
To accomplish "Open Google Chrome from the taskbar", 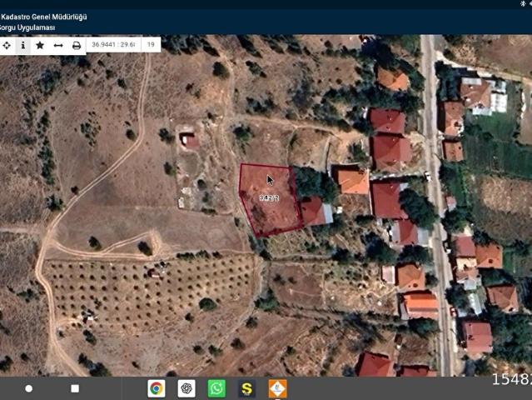I will pyautogui.click(x=156, y=388).
